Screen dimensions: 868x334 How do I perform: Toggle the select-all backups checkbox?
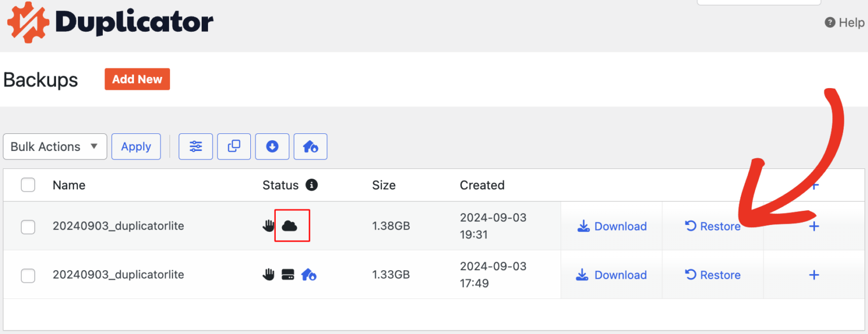28,185
